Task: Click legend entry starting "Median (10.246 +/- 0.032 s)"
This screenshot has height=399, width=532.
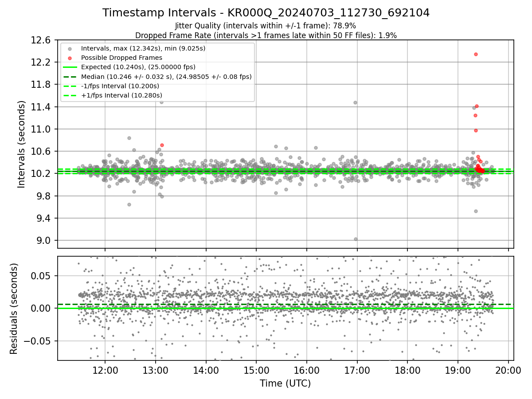Action: 166,76
